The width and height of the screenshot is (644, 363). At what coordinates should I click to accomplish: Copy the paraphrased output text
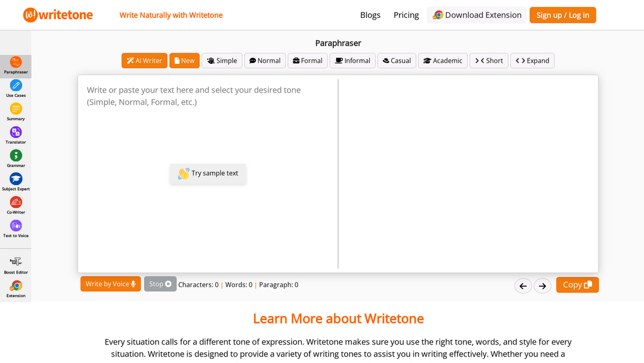pyautogui.click(x=577, y=285)
